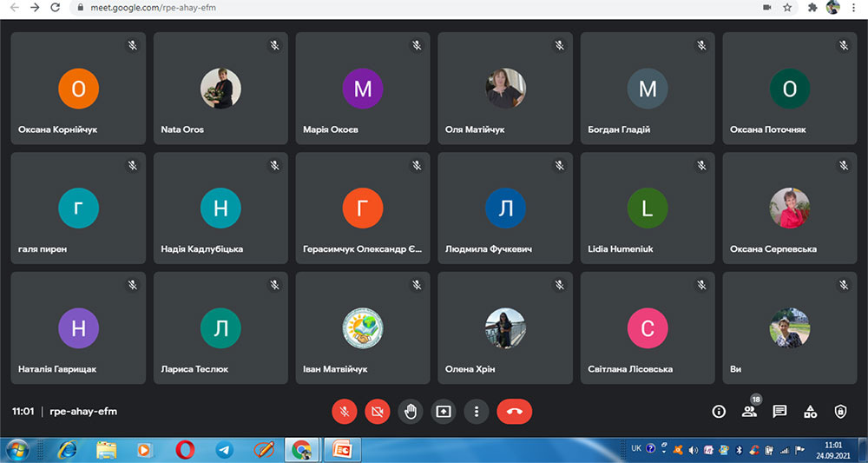This screenshot has width=868, height=463.
Task: Open Chrome's three-dot menu in toolbar
Action: pyautogui.click(x=853, y=8)
